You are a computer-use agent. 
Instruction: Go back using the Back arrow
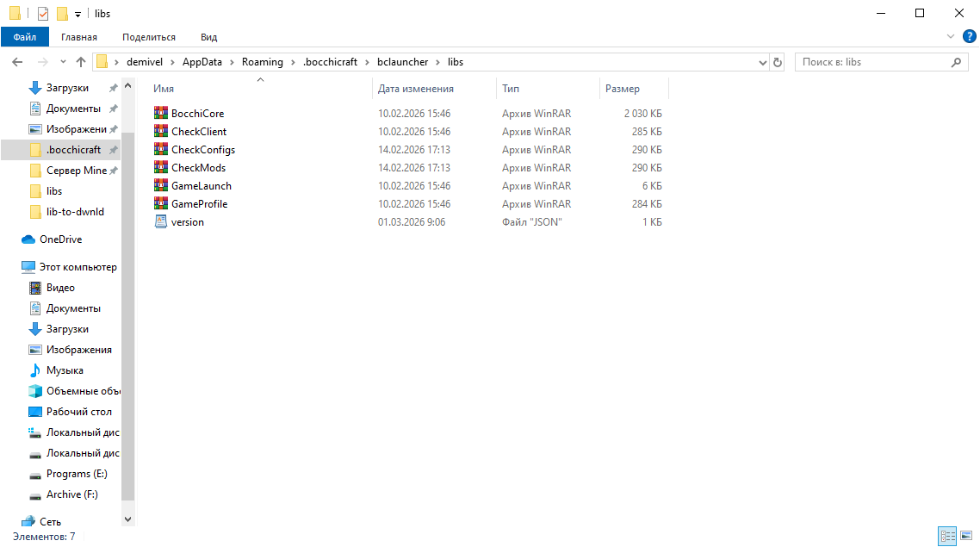[x=17, y=62]
